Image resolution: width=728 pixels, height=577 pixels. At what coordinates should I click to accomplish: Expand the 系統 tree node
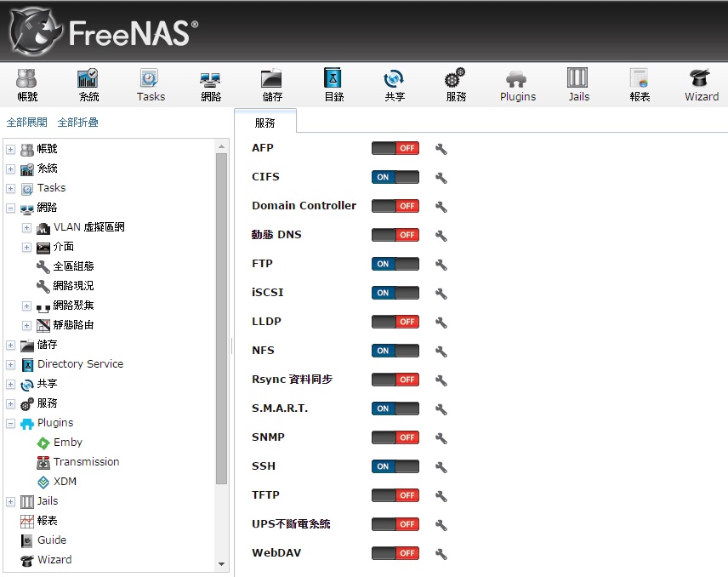(x=11, y=169)
